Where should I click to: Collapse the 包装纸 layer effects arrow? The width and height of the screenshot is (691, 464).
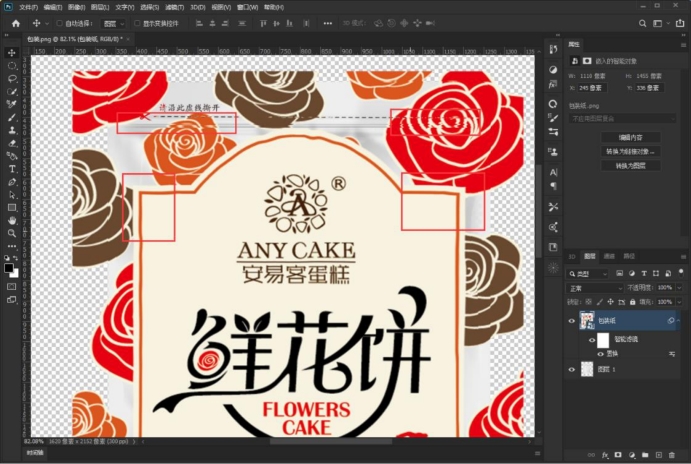tap(679, 321)
